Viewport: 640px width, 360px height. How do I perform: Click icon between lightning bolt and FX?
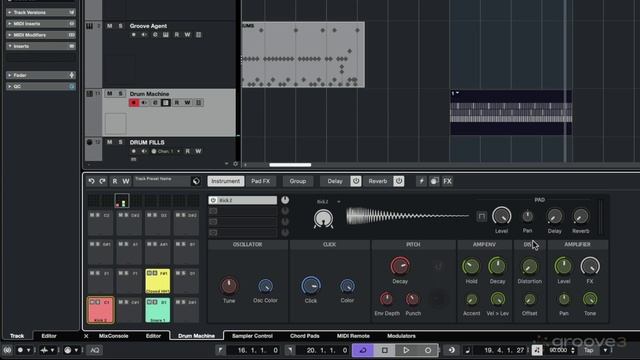point(434,181)
